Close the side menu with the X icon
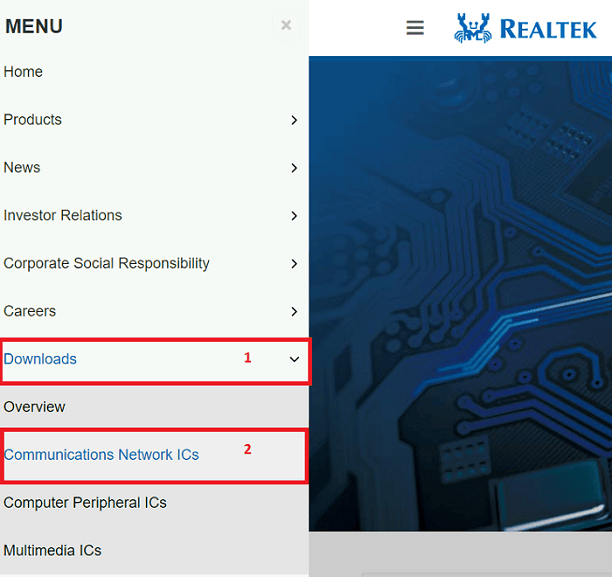This screenshot has width=612, height=577. point(286,25)
